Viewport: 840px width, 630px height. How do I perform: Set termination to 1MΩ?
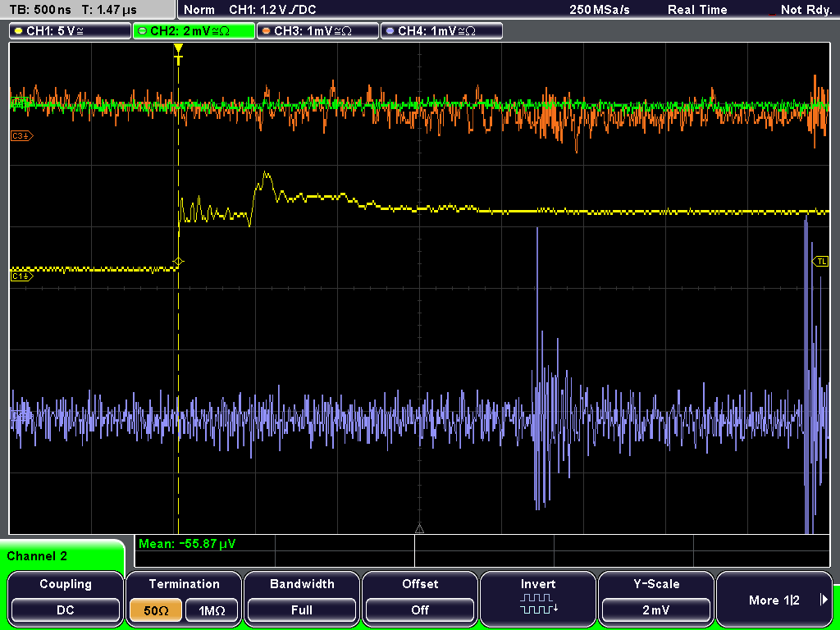click(212, 610)
